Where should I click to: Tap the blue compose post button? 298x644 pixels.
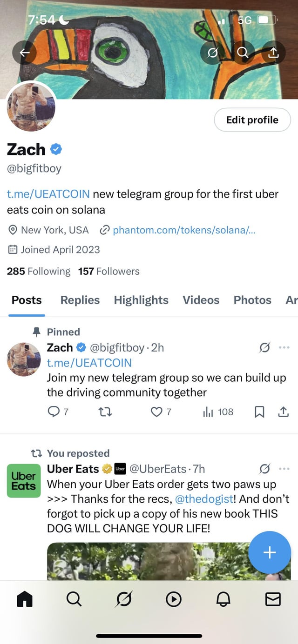click(270, 552)
